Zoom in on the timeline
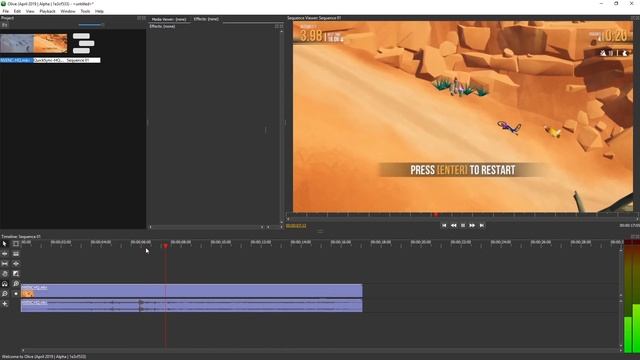Viewport: 640px width, 360px height. [16, 284]
